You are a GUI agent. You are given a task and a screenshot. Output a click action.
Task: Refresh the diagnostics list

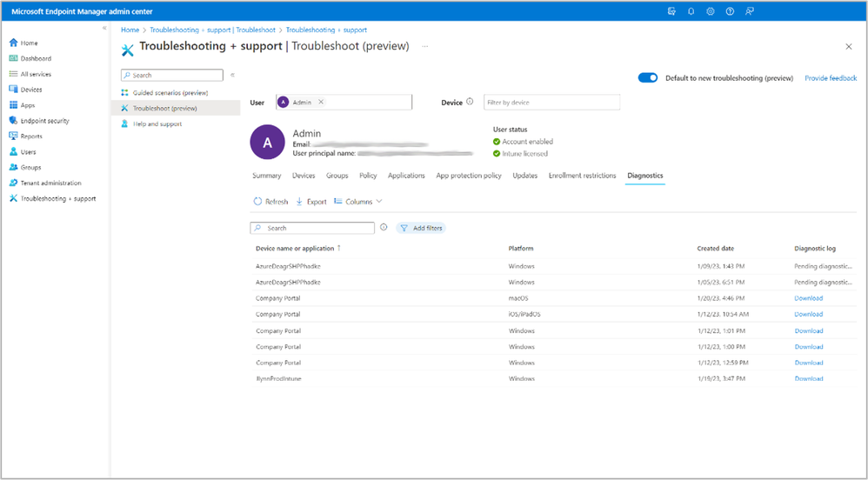270,202
